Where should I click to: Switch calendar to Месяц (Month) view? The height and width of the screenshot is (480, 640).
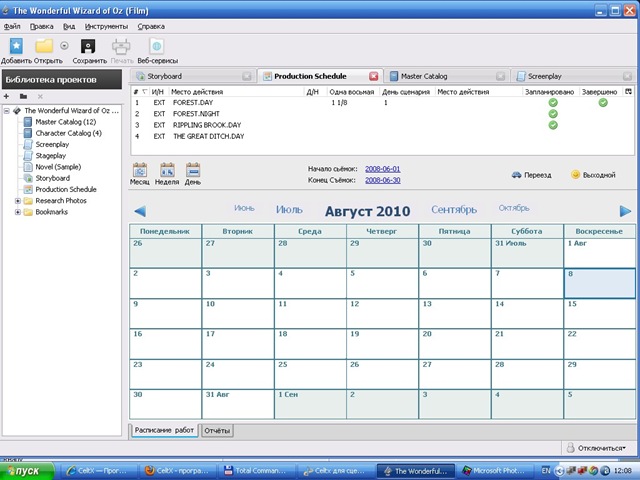pos(139,171)
